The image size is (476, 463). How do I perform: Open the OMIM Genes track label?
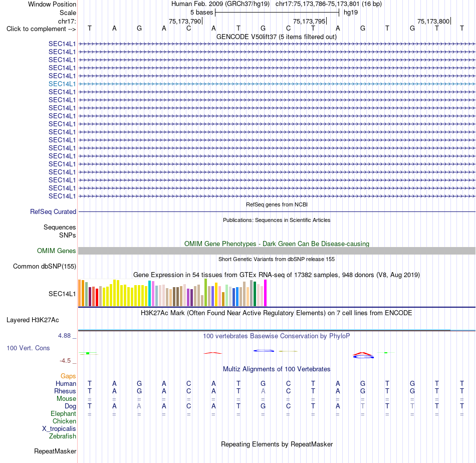coord(57,251)
